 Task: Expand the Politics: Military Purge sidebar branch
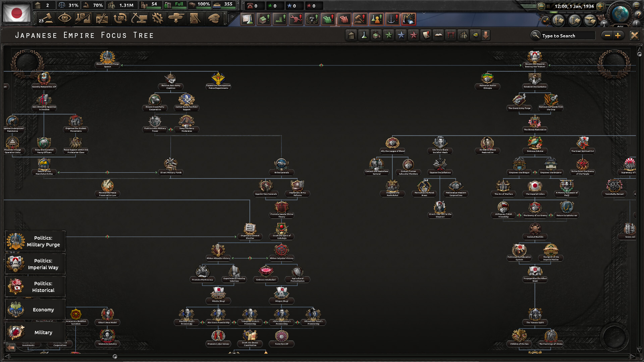click(x=35, y=241)
